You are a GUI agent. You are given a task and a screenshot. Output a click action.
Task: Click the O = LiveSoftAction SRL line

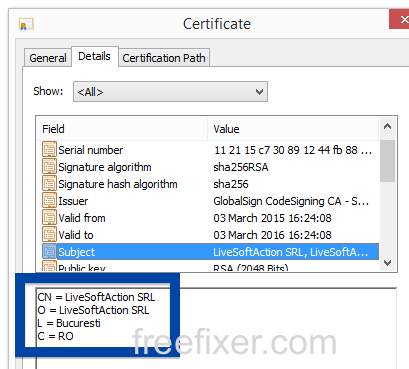click(93, 310)
